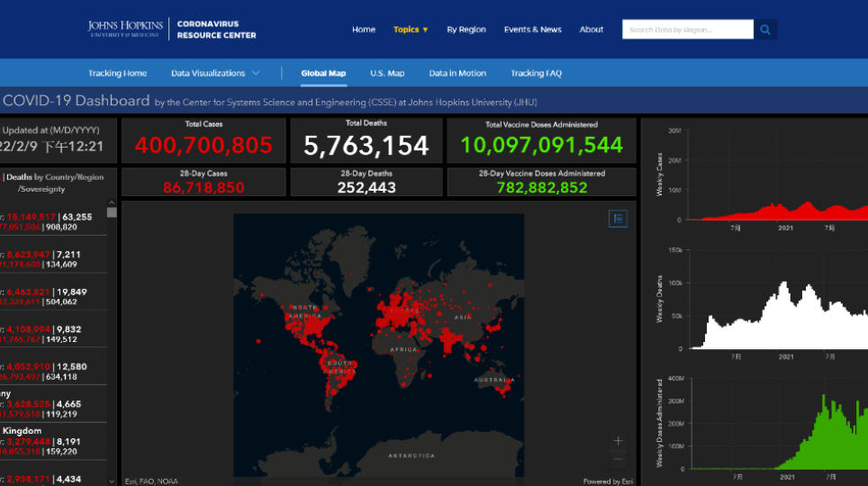Open the By Region menu
The image size is (868, 486).
tap(466, 30)
